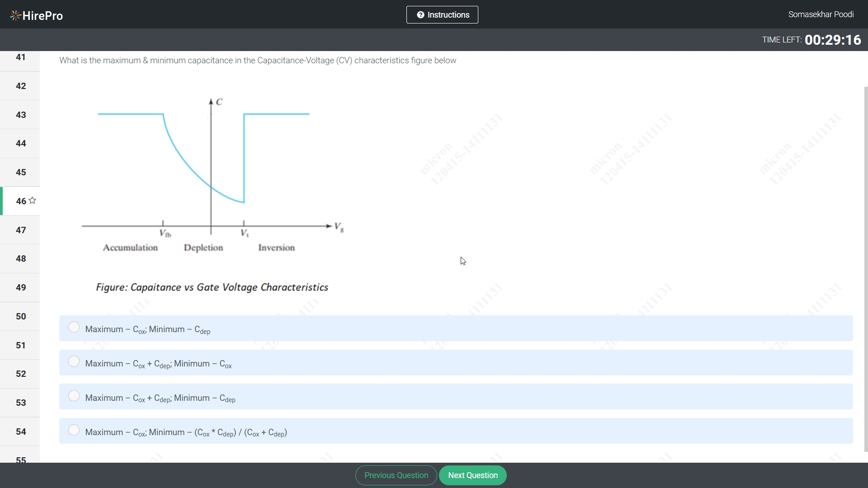Jump to question 51
The height and width of the screenshot is (488, 868).
coord(20,345)
